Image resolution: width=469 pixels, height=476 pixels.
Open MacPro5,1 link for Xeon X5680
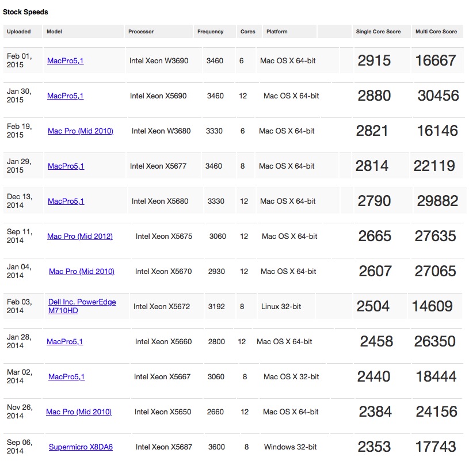coord(66,201)
